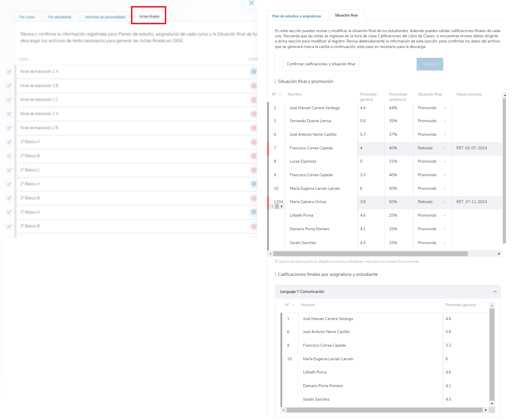Click red status icon for 1° Básico A
This screenshot has height=420, width=532.
click(x=254, y=142)
